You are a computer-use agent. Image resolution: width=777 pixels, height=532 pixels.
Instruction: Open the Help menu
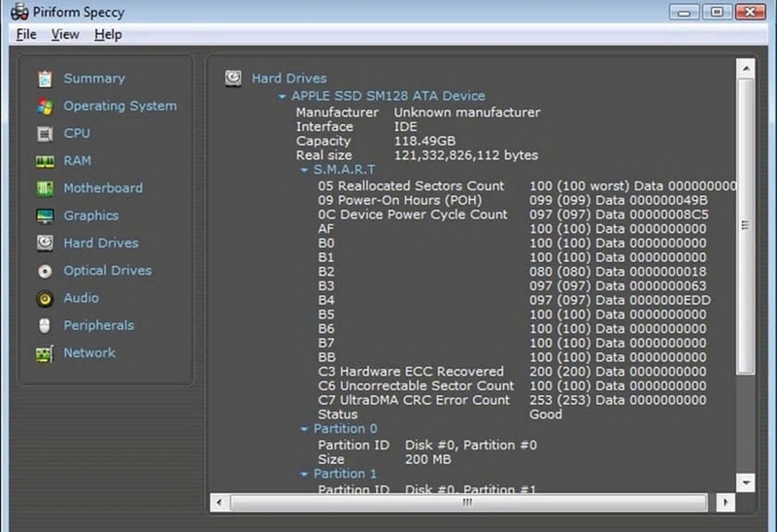pyautogui.click(x=108, y=35)
